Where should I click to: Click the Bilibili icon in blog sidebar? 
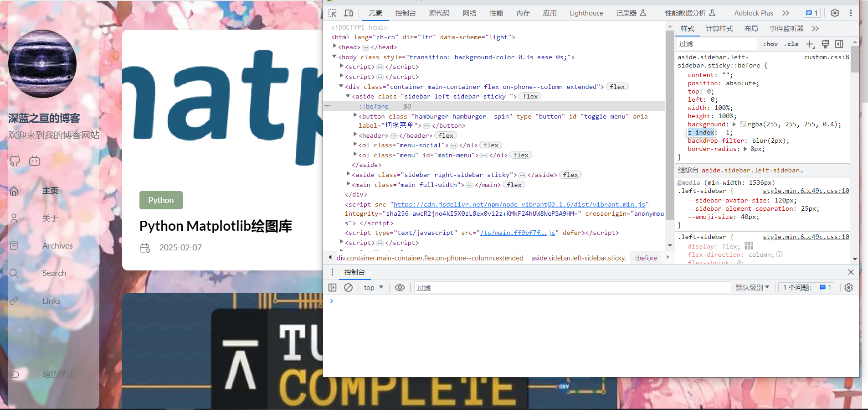tap(35, 161)
